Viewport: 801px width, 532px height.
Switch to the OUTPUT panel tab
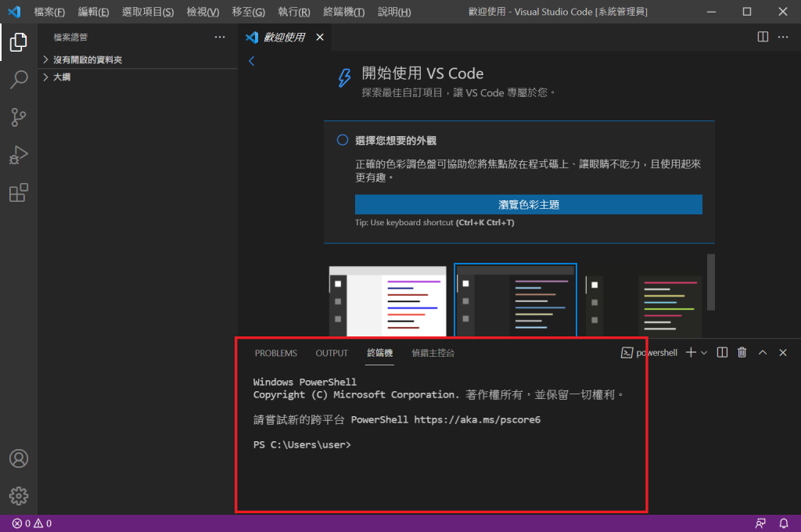[332, 353]
